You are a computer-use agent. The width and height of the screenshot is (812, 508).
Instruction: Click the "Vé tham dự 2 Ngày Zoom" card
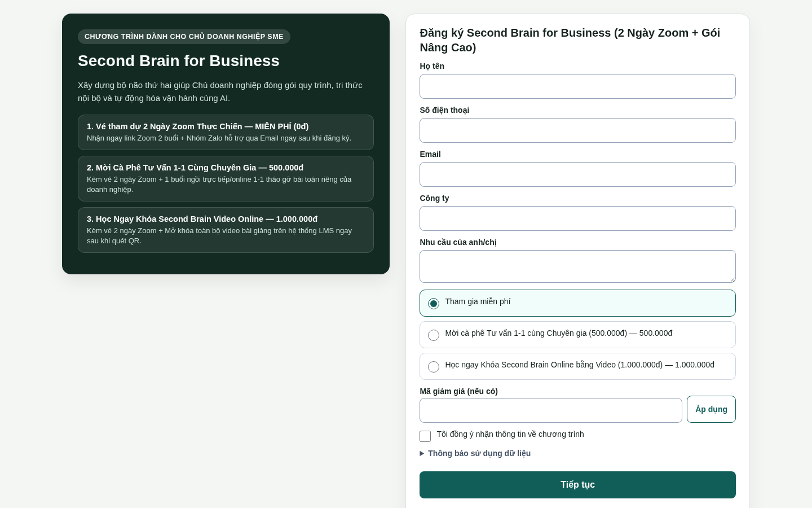click(x=226, y=132)
